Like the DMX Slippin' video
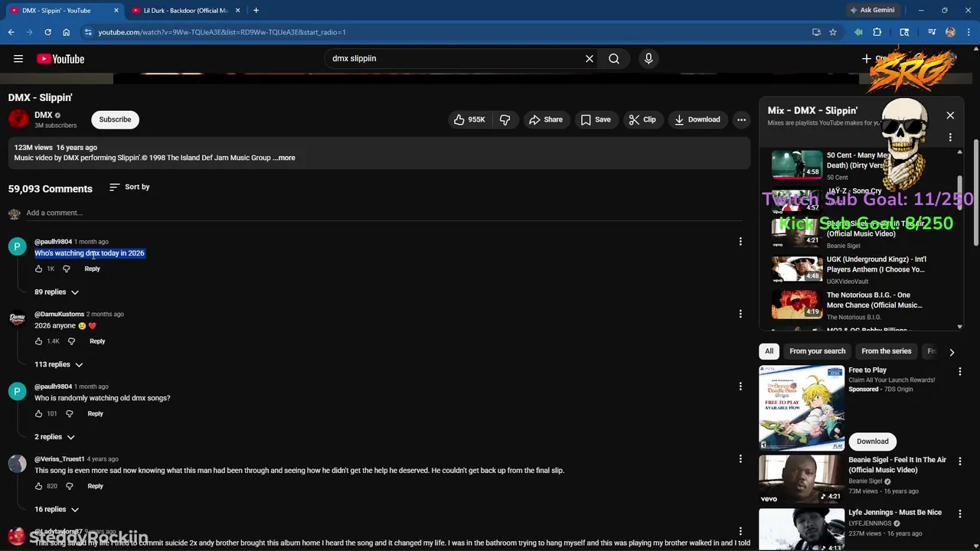Screen dimensions: 980x551 coord(469,119)
